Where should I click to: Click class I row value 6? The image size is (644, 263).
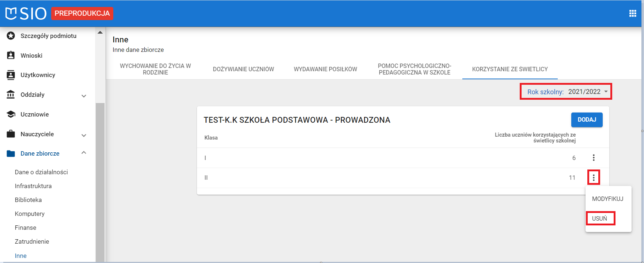click(x=574, y=158)
